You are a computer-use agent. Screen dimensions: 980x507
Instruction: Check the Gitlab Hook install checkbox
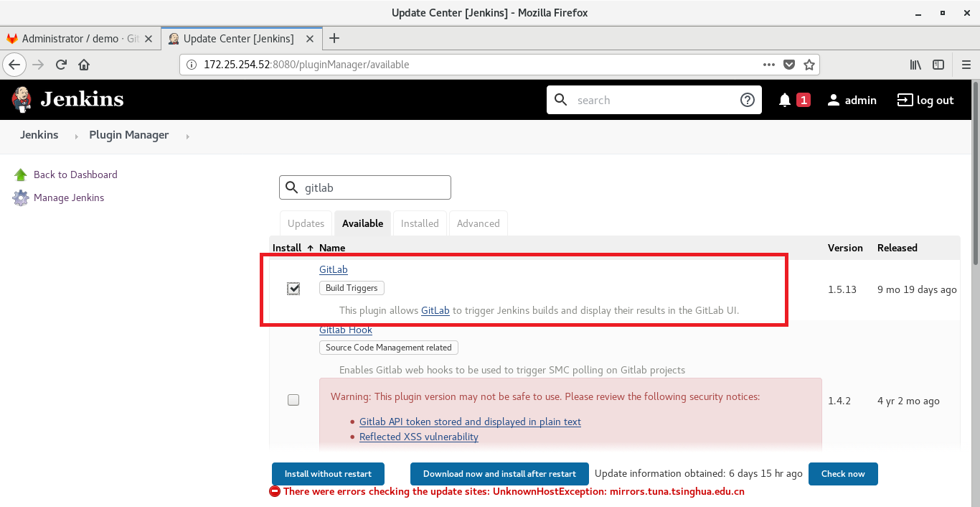click(x=293, y=400)
